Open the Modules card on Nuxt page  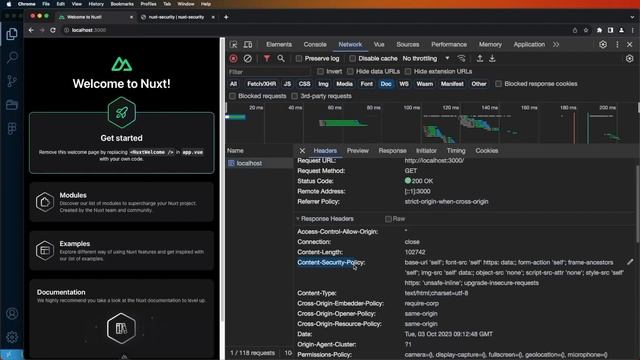(x=122, y=202)
